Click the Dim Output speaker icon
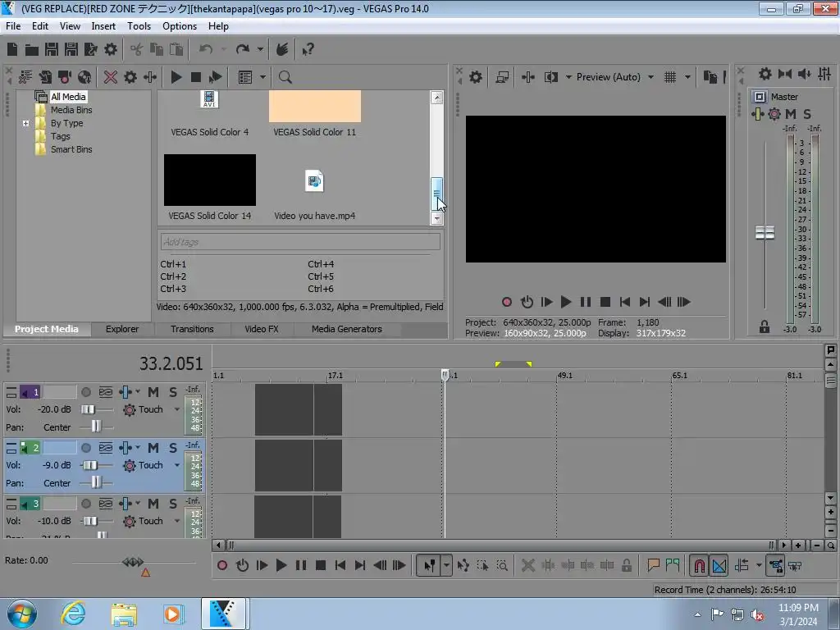 pyautogui.click(x=805, y=74)
